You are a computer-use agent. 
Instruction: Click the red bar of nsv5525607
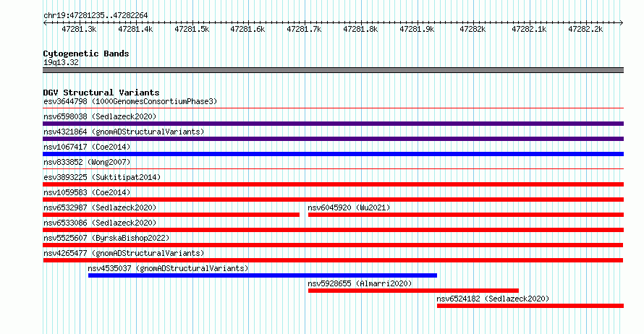333,245
